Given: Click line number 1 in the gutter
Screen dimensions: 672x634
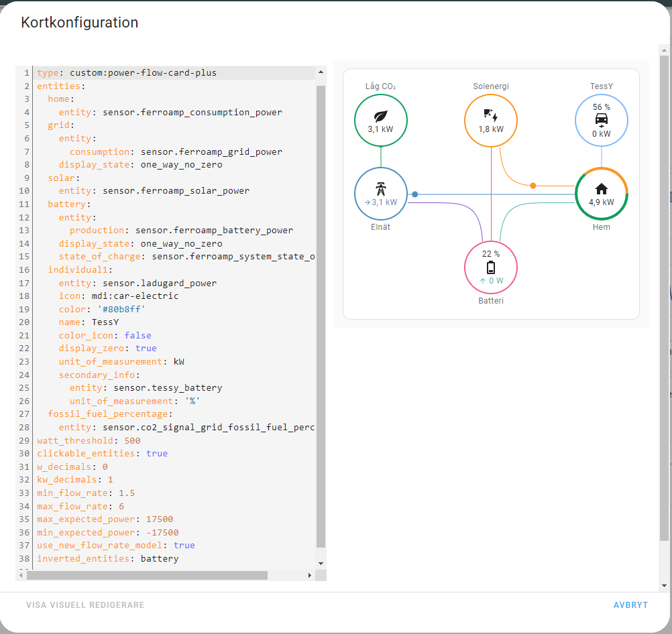Looking at the screenshot, I should click(x=25, y=72).
